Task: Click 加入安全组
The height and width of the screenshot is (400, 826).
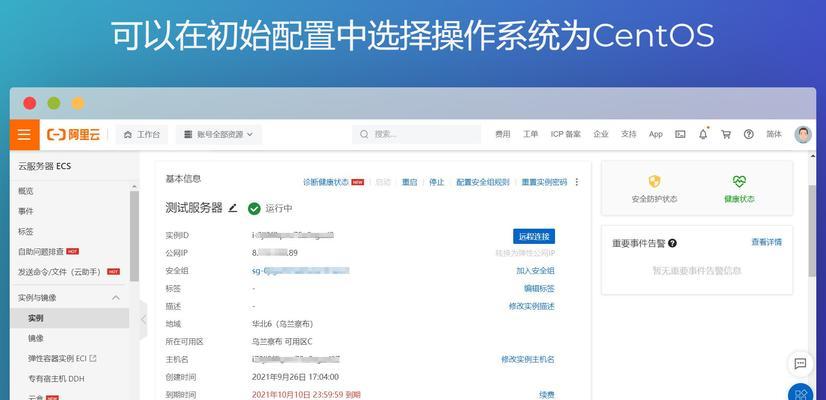Action: (535, 271)
